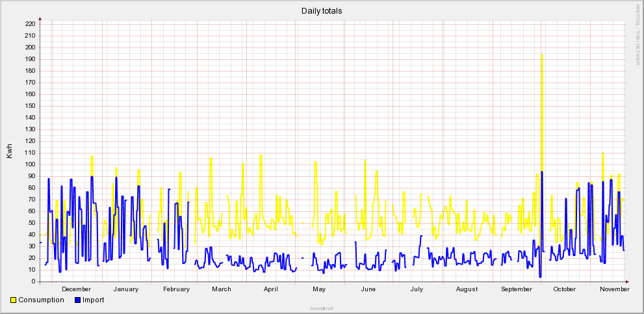Screen dimensions: 644x314
Task: Click the red arrow atop the y-axis
Action: tap(40, 19)
